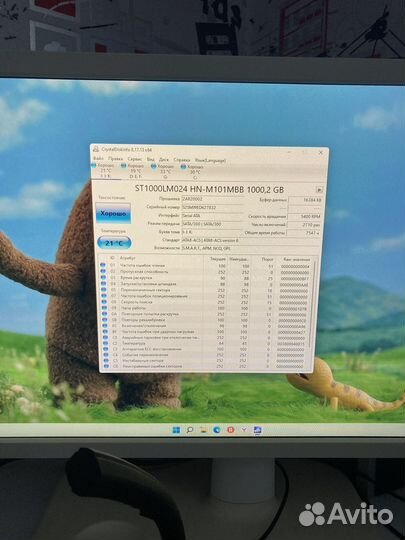This screenshot has height=540, width=405.
Task: Select the first disk showing 21 °C
Action: coord(105,171)
